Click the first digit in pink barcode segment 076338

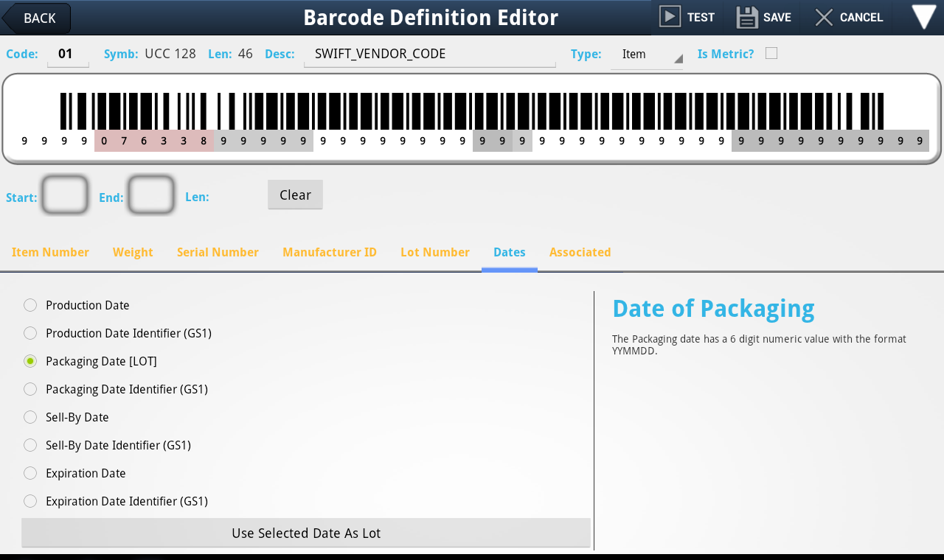click(104, 141)
